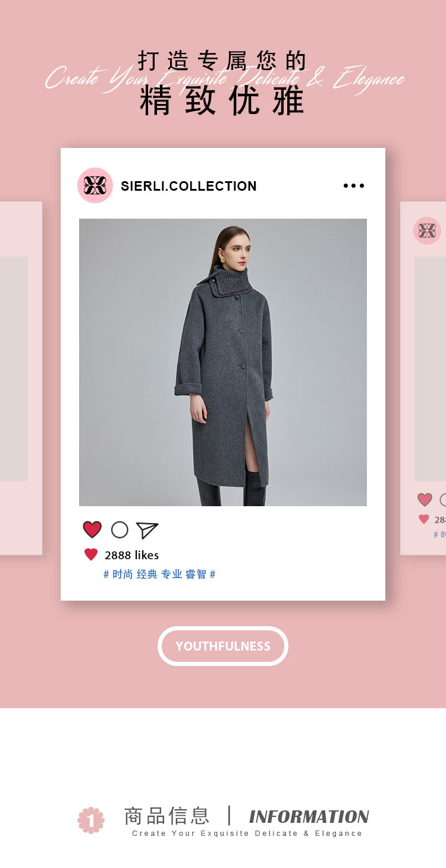Image resolution: width=446 pixels, height=868 pixels.
Task: Click the circular comment icon
Action: coord(120,529)
